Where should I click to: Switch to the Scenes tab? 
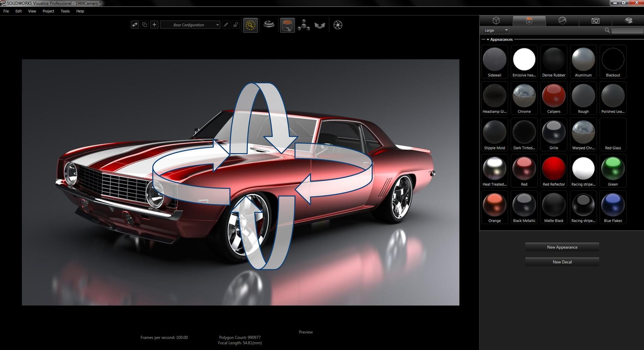tap(562, 21)
